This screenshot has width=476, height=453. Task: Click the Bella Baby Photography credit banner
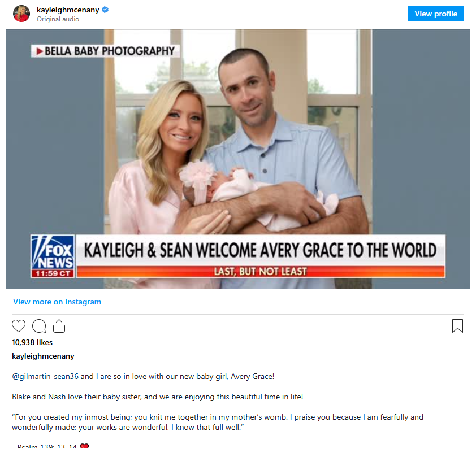click(105, 51)
